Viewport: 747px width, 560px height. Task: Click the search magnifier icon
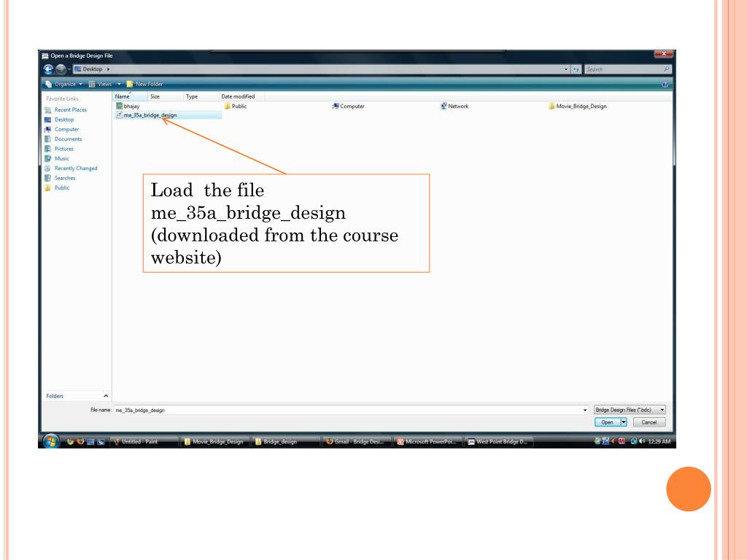(667, 69)
